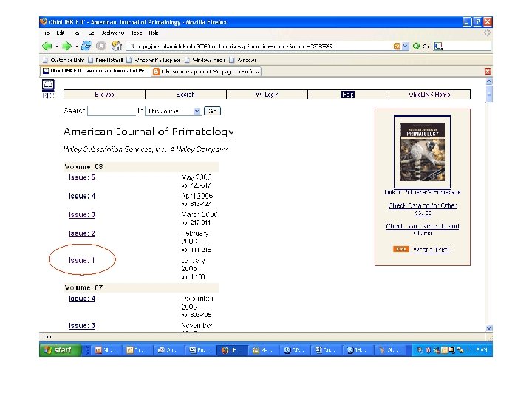Click Check Issue Receipts and Claims link

click(x=423, y=229)
